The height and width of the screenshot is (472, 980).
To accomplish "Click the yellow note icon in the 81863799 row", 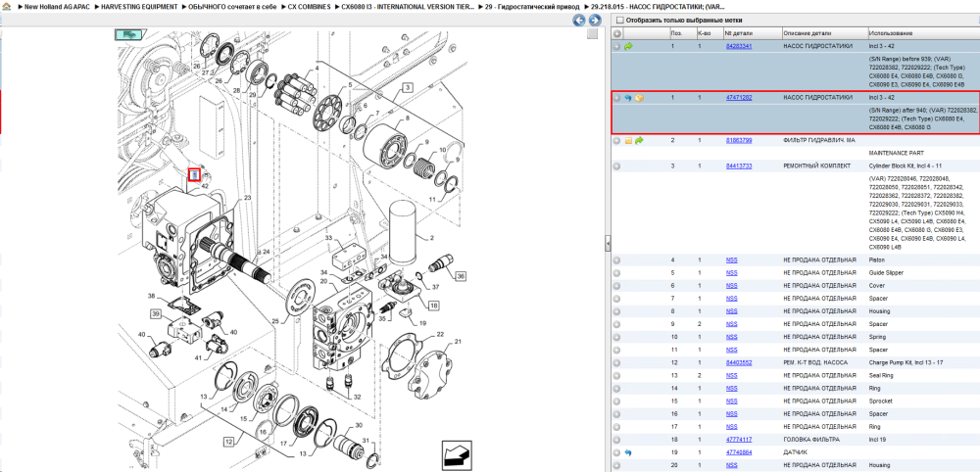I will coord(629,140).
